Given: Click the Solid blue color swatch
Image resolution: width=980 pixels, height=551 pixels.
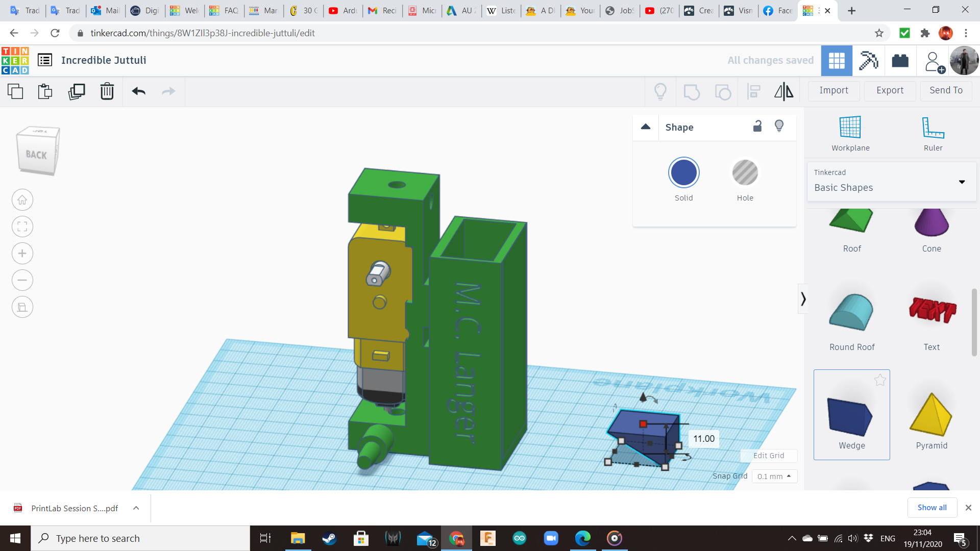Looking at the screenshot, I should coord(683,173).
